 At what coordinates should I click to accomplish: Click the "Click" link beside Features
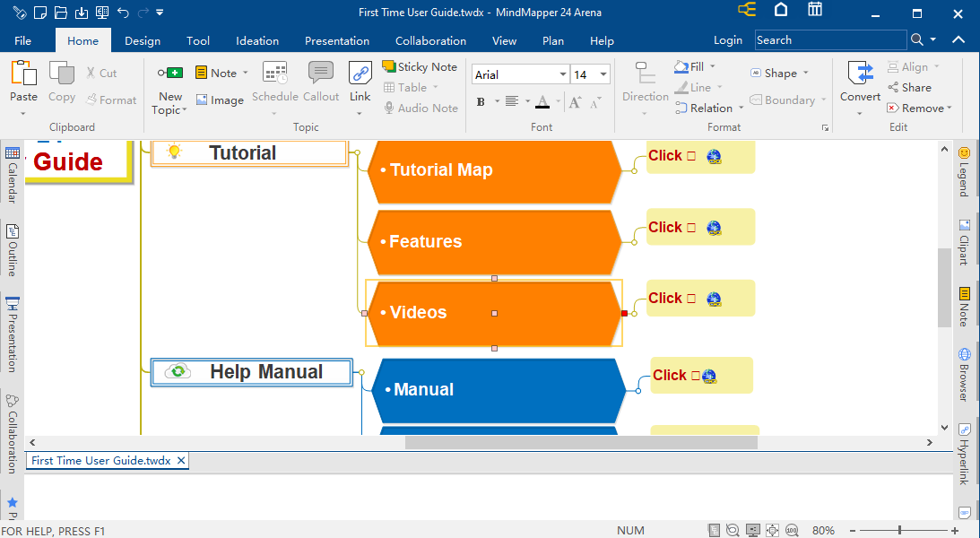665,227
